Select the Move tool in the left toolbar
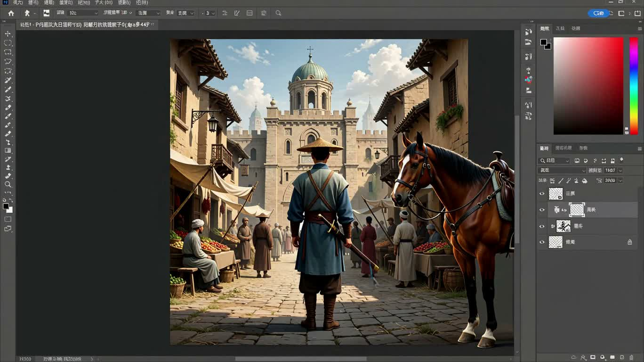Viewport: 644px width, 362px height. pos(8,33)
